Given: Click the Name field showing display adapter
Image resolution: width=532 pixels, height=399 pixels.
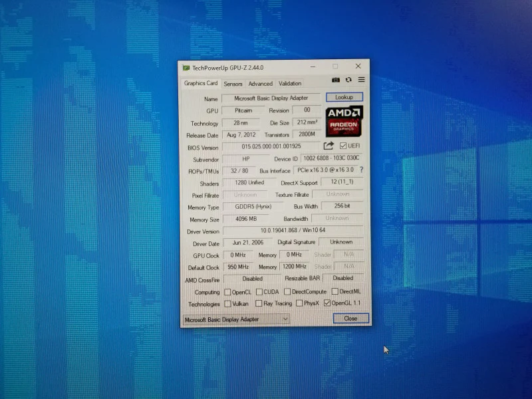Looking at the screenshot, I should [271, 98].
